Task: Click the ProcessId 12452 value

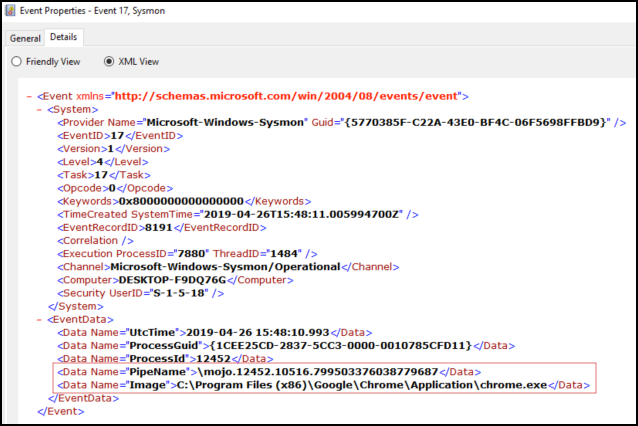Action: point(213,358)
